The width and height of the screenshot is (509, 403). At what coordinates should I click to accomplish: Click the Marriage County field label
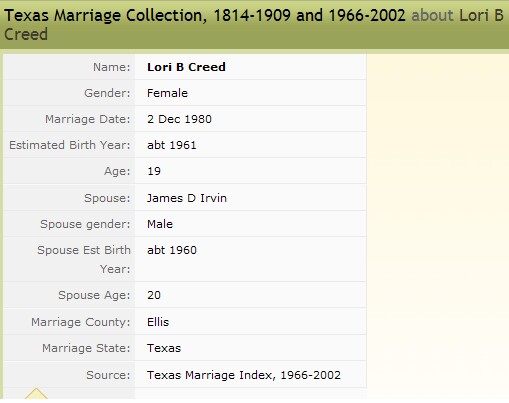[81, 322]
